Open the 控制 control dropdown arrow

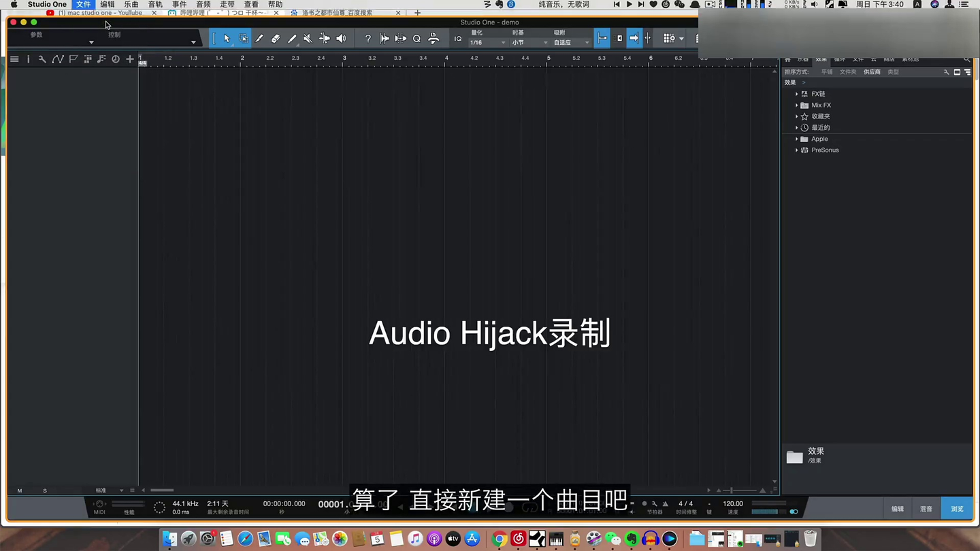point(193,42)
